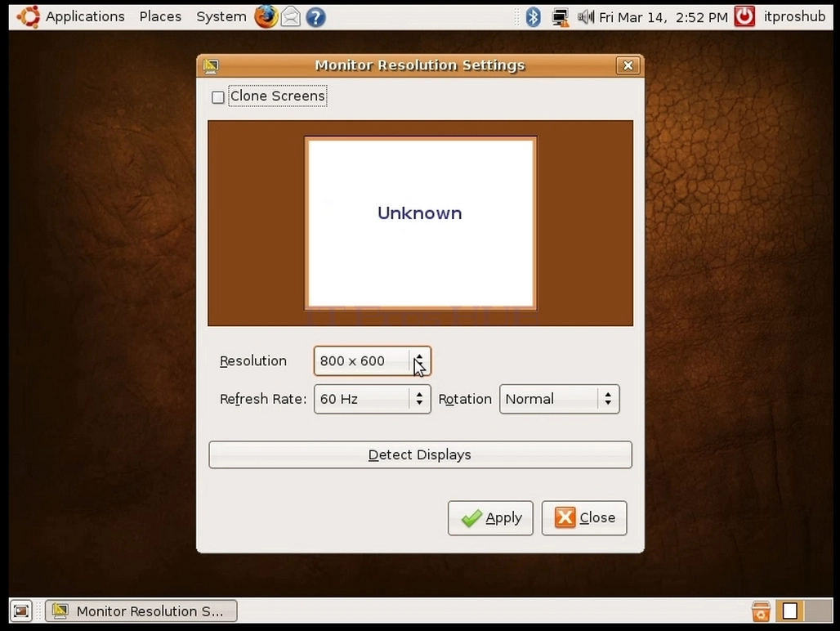Open the Evolution mail envelope icon

pyautogui.click(x=291, y=17)
